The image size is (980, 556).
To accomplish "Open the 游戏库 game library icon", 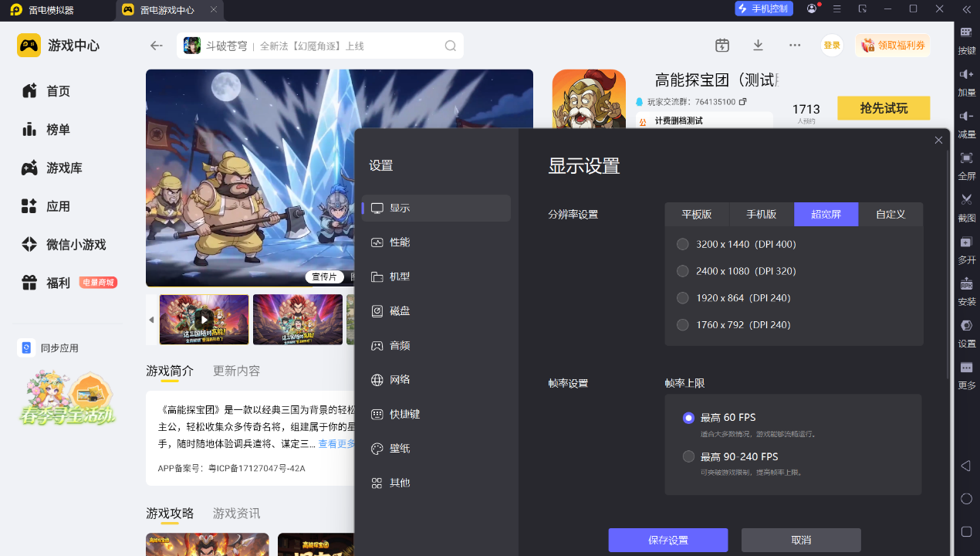I will pyautogui.click(x=29, y=168).
